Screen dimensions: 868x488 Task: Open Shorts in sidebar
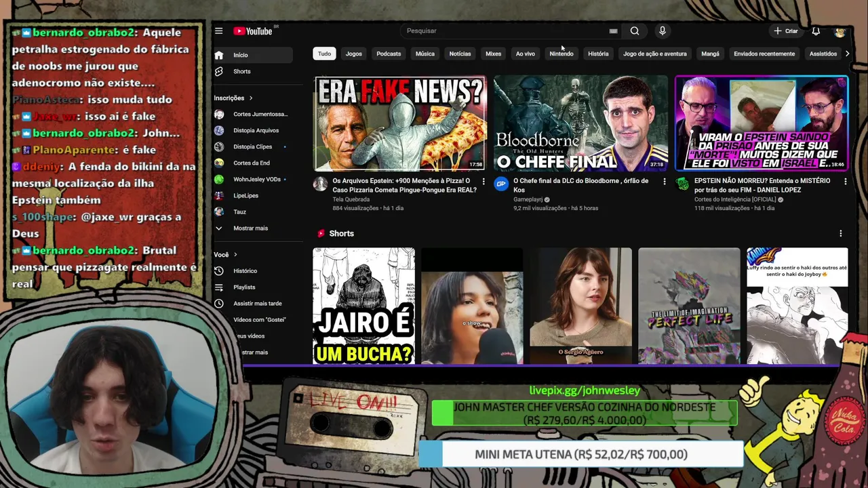pyautogui.click(x=252, y=71)
